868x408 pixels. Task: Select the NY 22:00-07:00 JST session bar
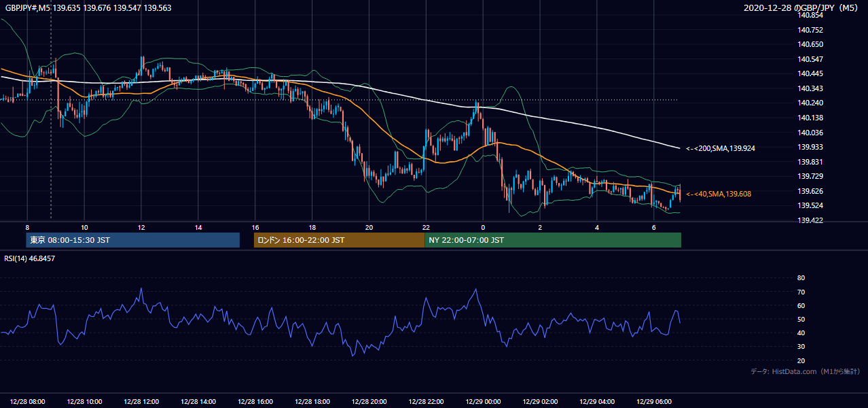coord(553,240)
